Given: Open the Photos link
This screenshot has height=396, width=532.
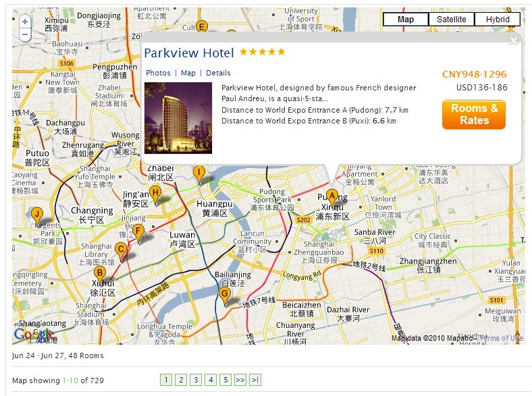Looking at the screenshot, I should pos(158,73).
